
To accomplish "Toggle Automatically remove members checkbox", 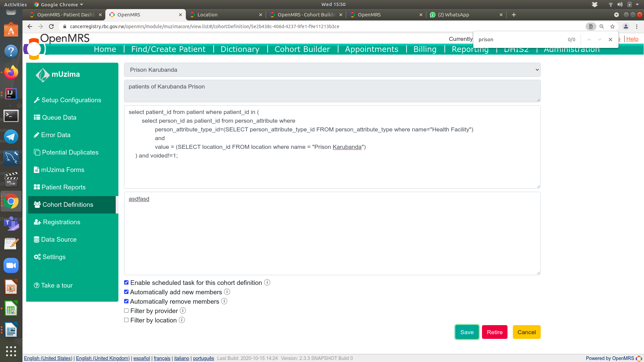I will 126,301.
